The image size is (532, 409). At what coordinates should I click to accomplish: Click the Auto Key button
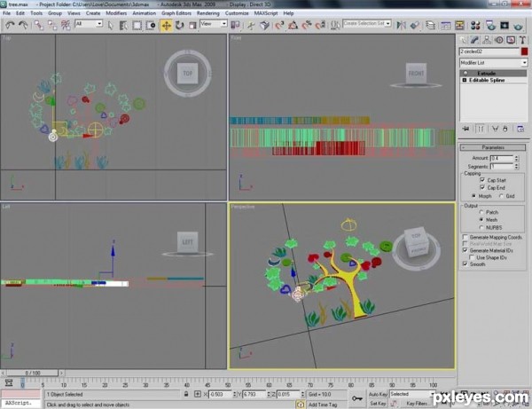point(378,395)
